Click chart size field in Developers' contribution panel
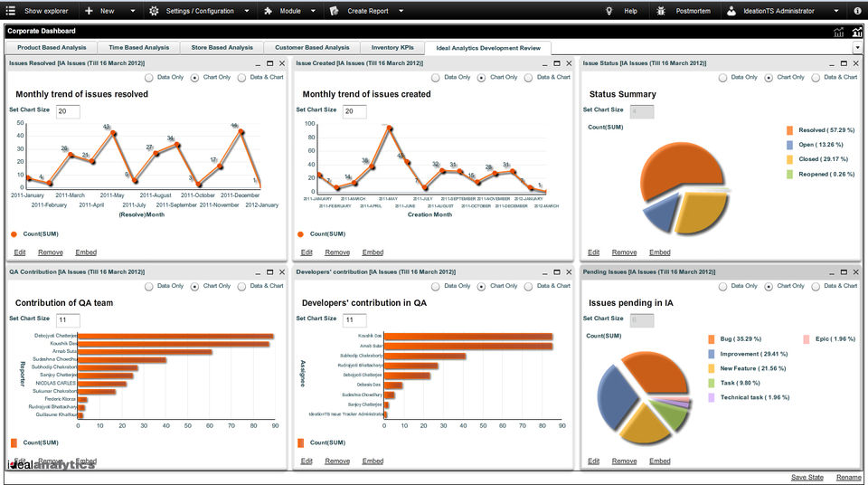868x485 pixels. point(354,319)
